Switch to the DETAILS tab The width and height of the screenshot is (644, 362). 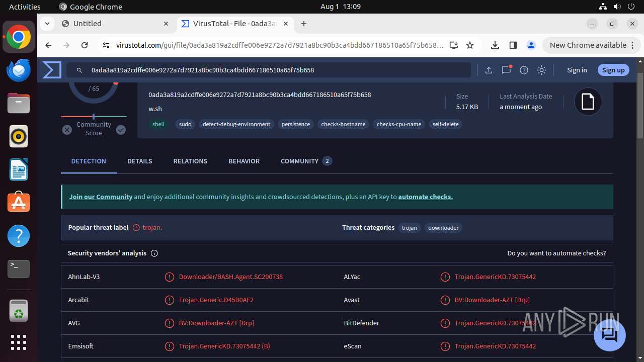[x=140, y=161]
